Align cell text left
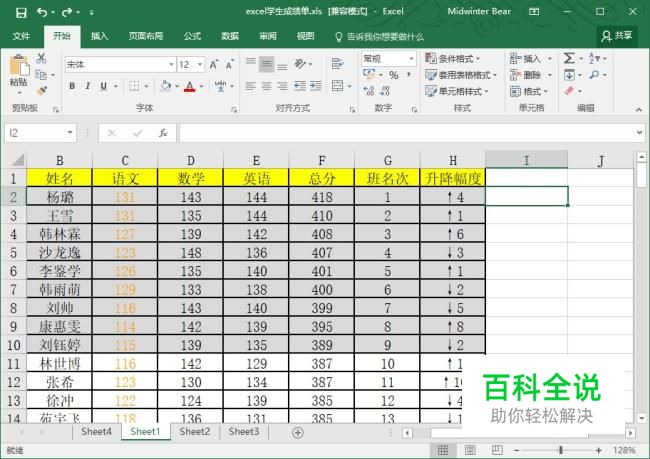 [x=250, y=86]
